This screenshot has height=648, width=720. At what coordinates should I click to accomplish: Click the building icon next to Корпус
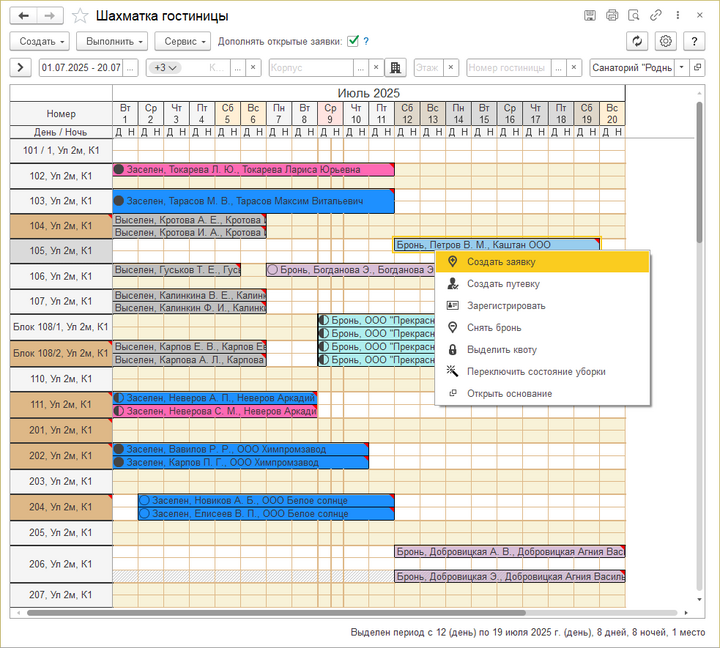point(395,68)
